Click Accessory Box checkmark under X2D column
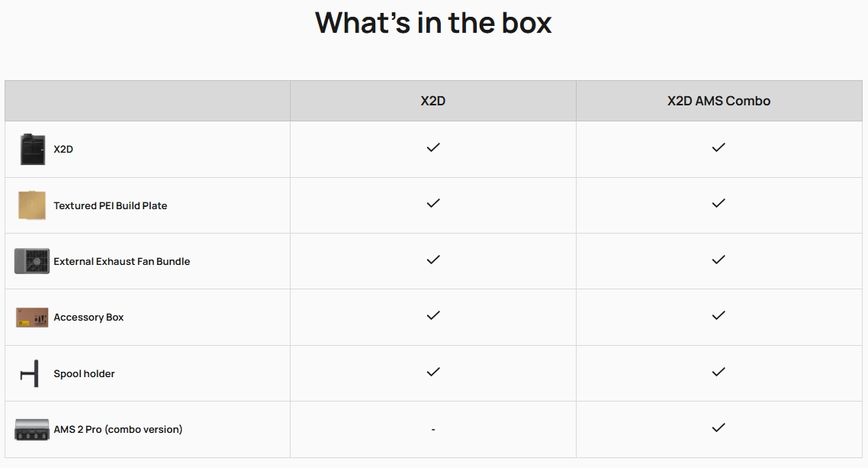 click(x=433, y=315)
